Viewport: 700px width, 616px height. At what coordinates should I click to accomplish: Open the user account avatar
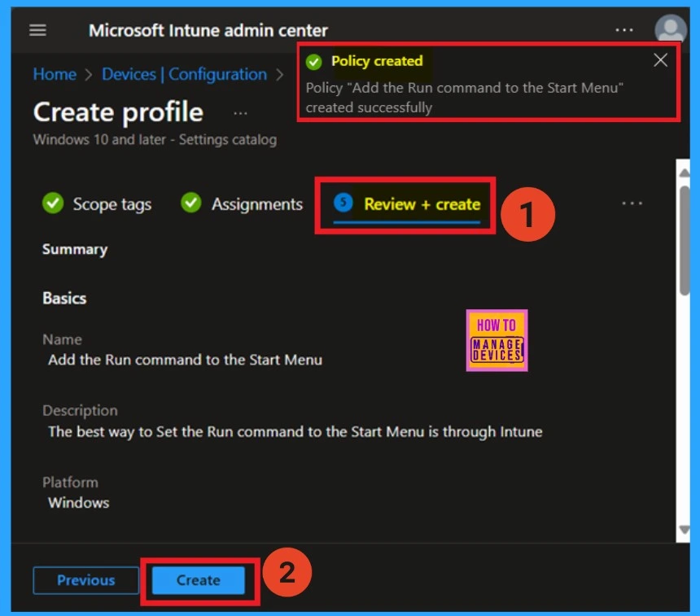(x=670, y=29)
